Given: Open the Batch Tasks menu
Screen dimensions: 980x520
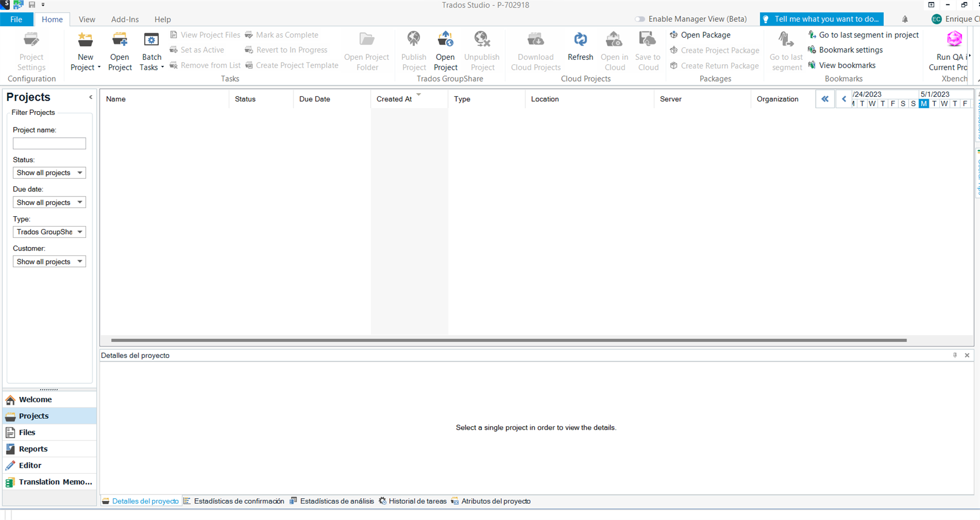Looking at the screenshot, I should pos(151,52).
